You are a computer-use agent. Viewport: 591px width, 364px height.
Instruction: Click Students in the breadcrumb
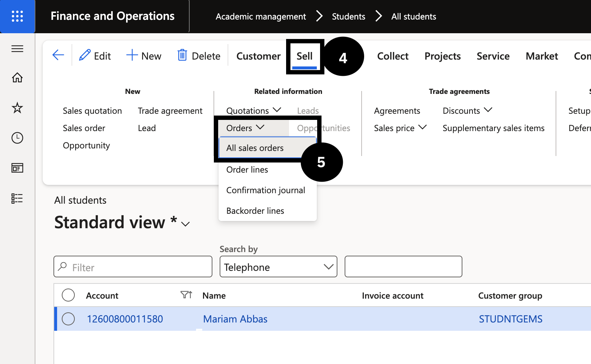349,16
